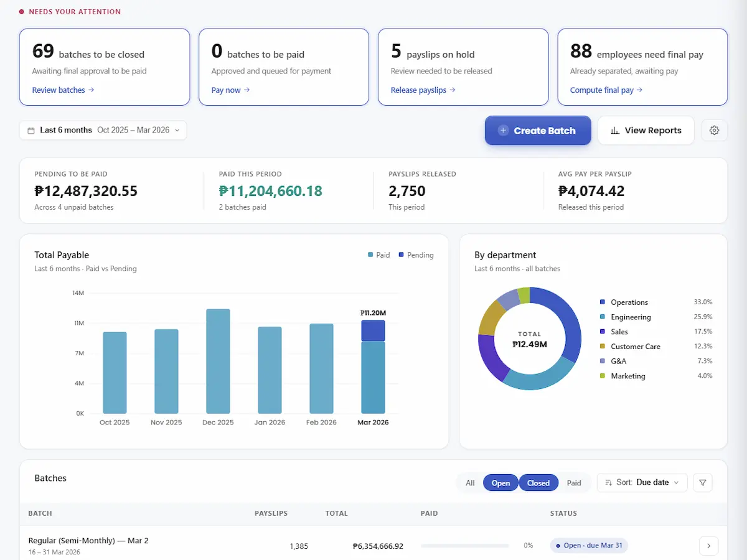The image size is (747, 560).
Task: Toggle the Closed status filter
Action: tap(538, 483)
